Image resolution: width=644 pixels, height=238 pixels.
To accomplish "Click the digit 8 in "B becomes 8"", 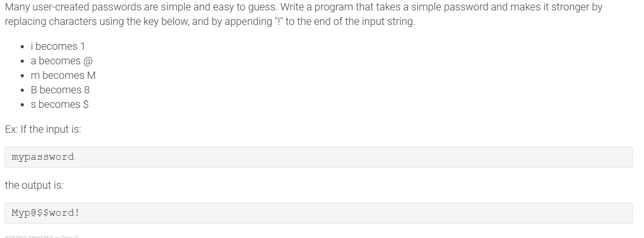I will pos(87,90).
